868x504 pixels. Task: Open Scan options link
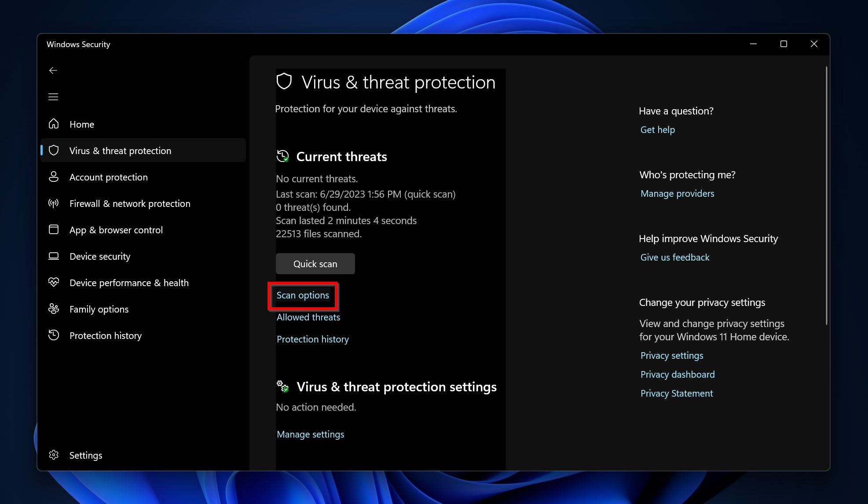(303, 294)
